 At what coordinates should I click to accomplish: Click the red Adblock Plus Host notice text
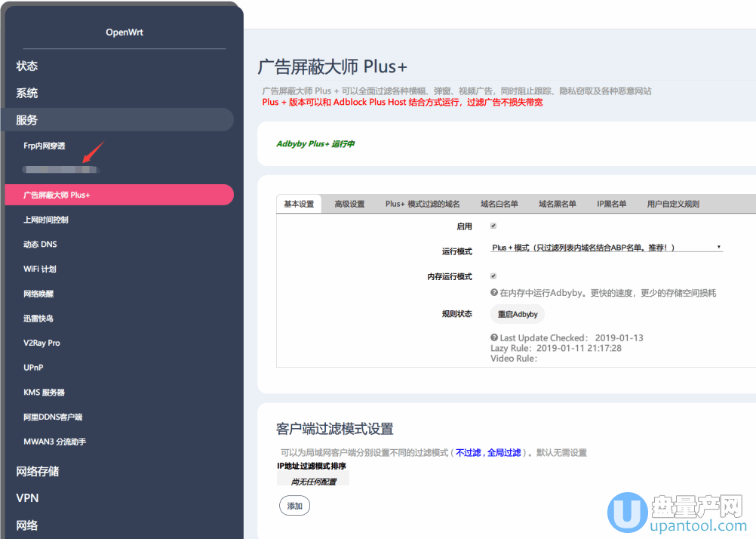point(403,103)
